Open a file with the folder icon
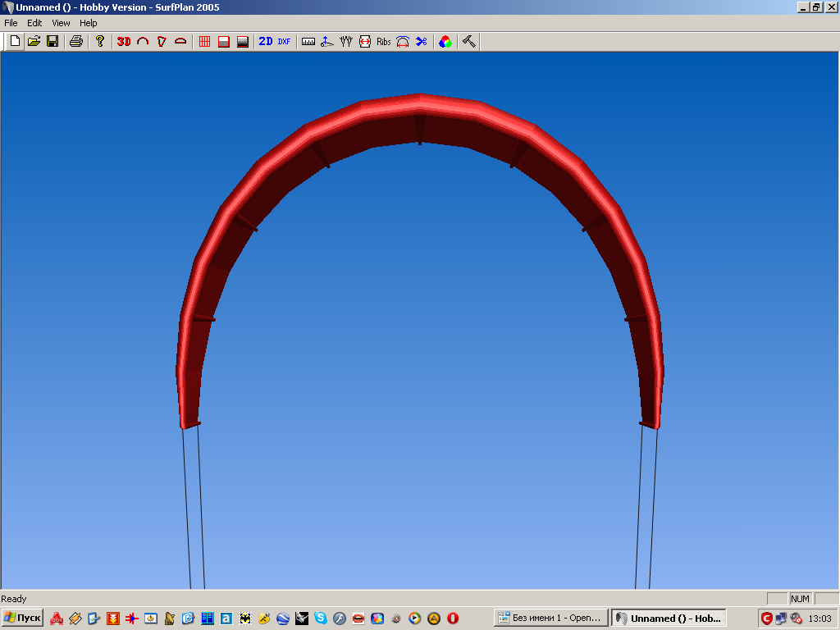 pyautogui.click(x=34, y=41)
